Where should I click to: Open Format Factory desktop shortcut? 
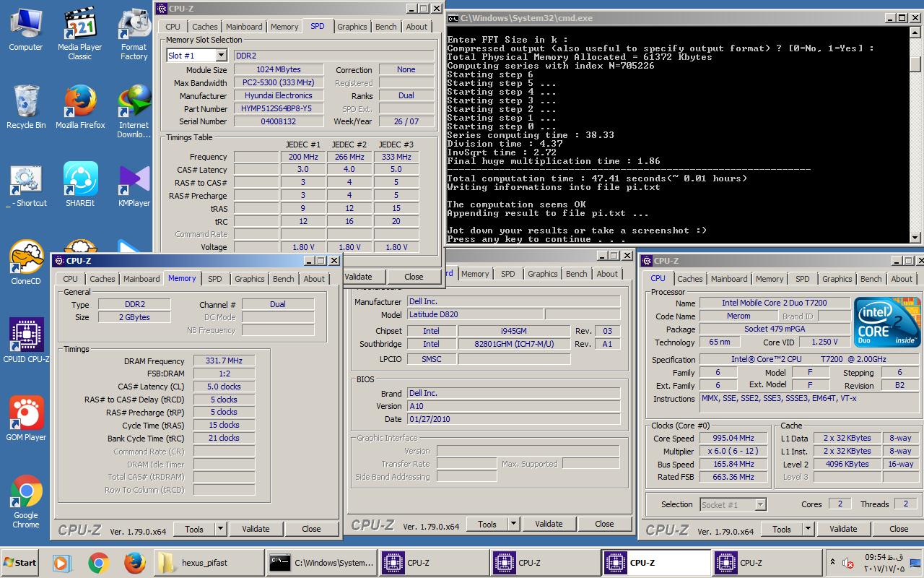coord(134,33)
